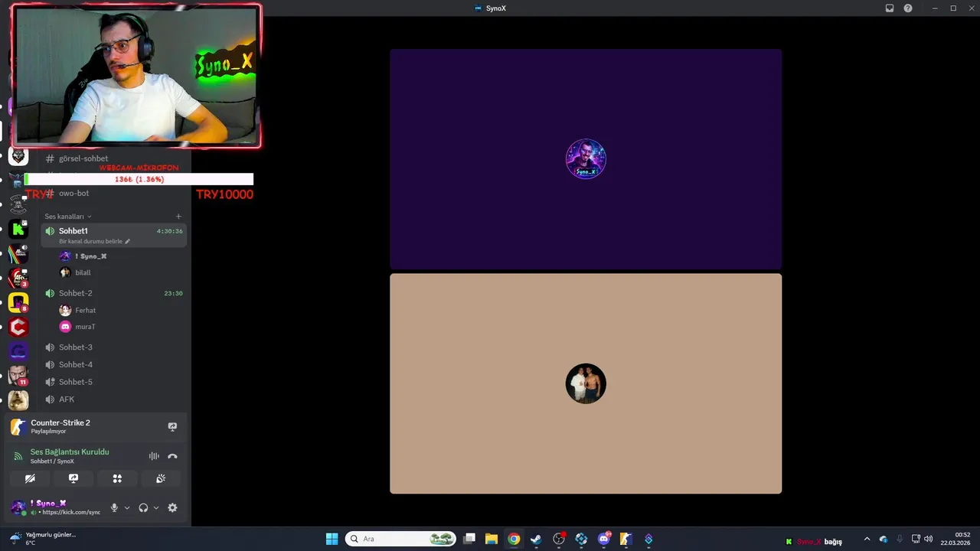Collapse the Ses kanalları category
This screenshot has height=551, width=980.
tap(67, 217)
